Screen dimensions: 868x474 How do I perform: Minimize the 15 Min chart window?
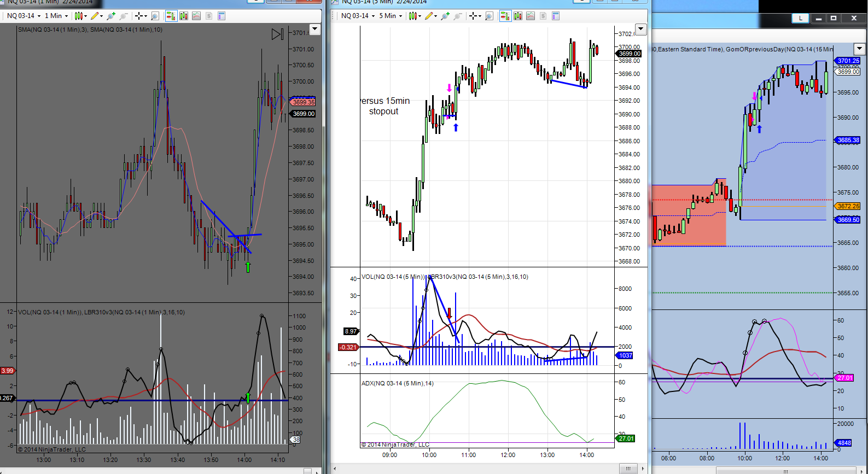[819, 18]
